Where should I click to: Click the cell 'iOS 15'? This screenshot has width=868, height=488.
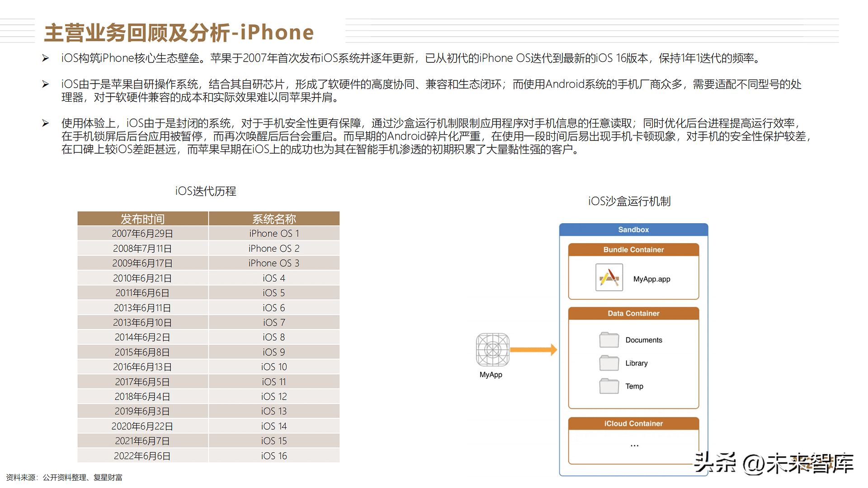274,441
